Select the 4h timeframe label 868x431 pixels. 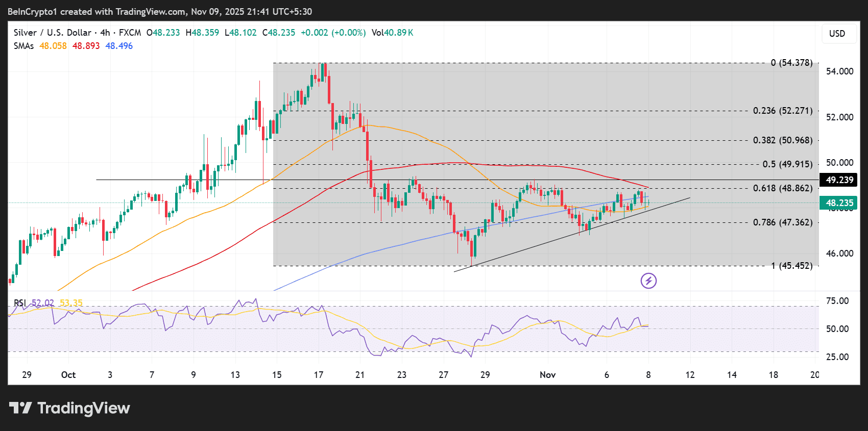[105, 33]
